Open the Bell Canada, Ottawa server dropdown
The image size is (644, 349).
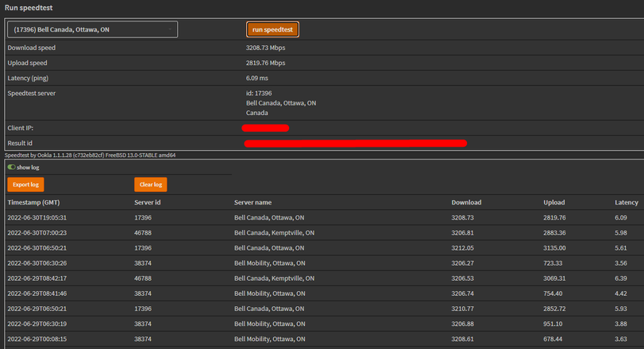click(x=92, y=29)
